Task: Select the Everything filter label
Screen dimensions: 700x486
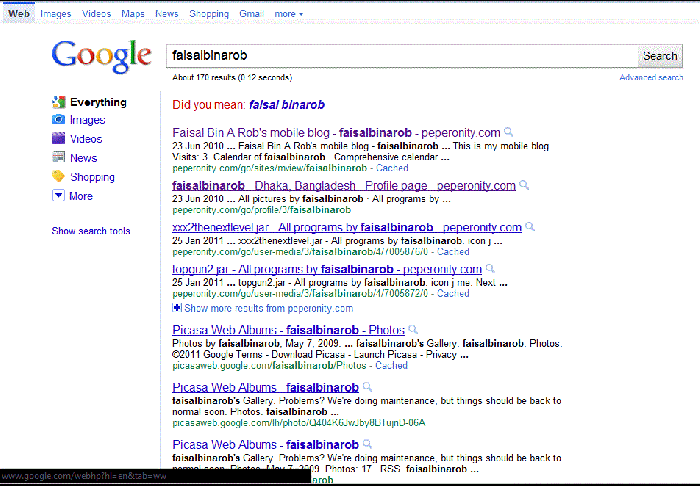Action: click(98, 102)
